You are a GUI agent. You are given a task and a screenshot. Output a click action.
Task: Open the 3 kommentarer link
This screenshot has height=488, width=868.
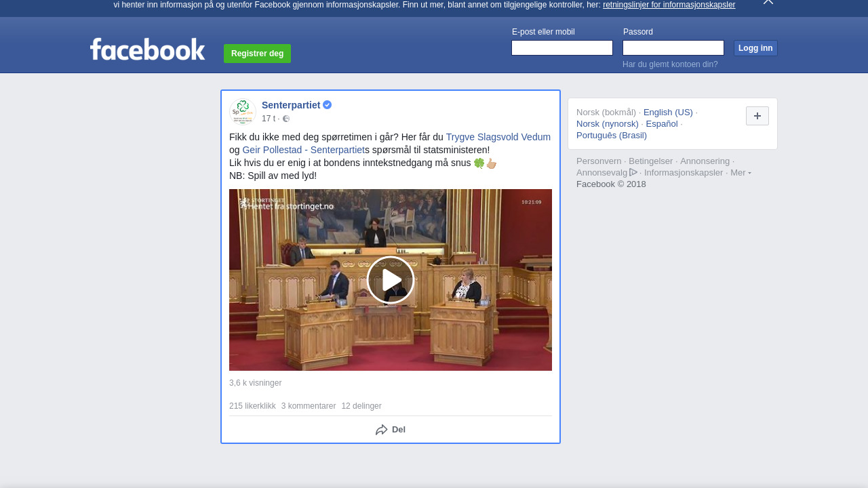click(x=309, y=406)
